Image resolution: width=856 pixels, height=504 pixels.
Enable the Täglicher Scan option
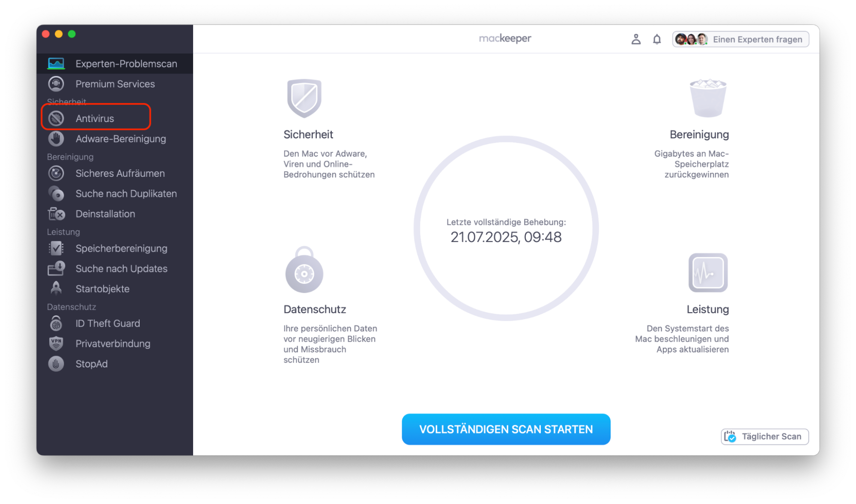tap(764, 436)
